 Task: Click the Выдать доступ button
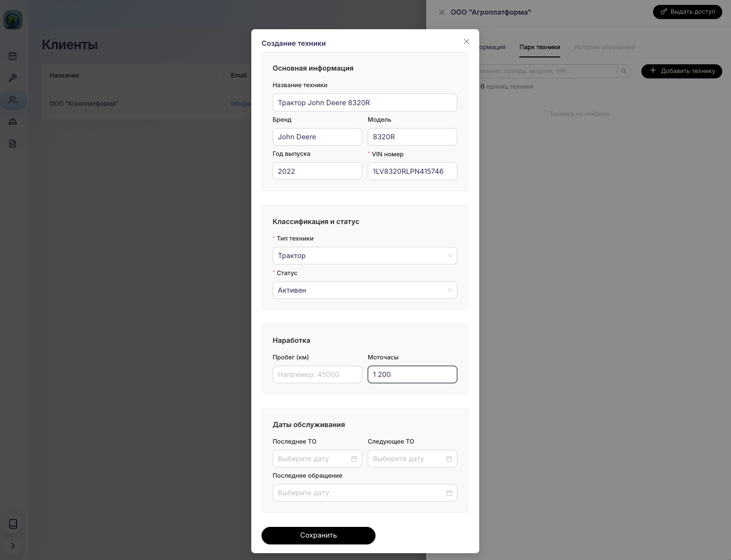[687, 12]
